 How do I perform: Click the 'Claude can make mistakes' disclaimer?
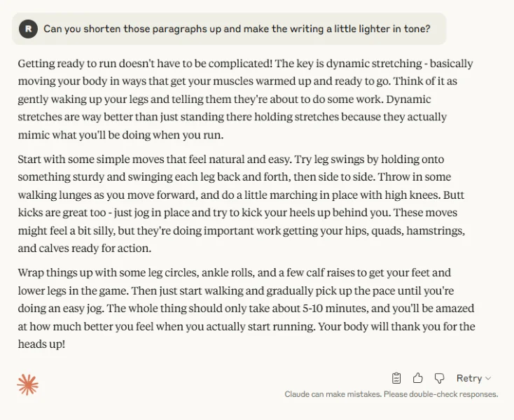391,394
